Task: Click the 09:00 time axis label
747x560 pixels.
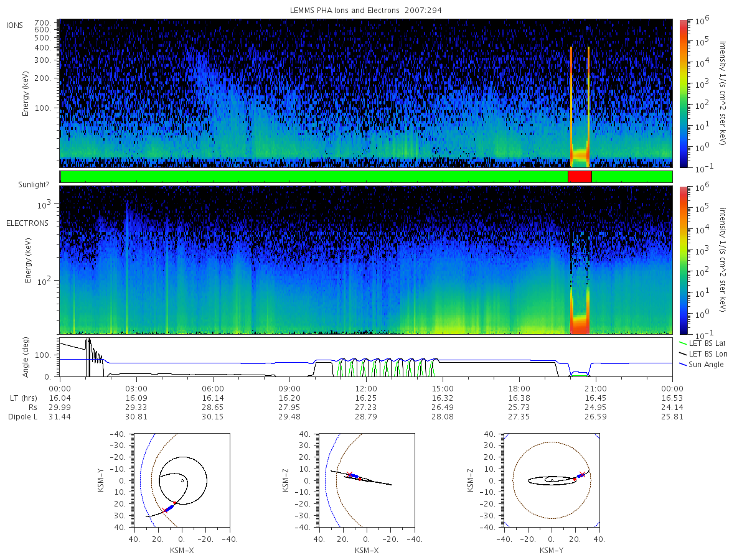Action: click(289, 388)
